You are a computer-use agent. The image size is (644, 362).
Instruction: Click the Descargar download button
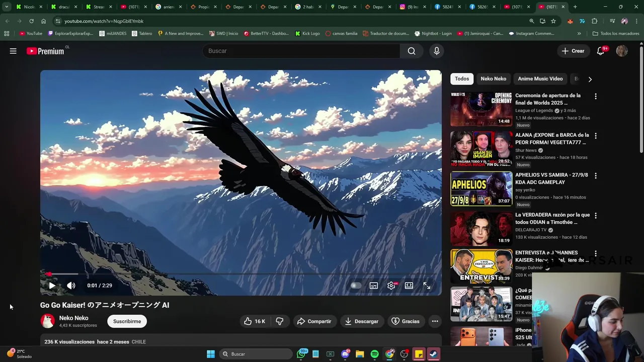click(361, 321)
